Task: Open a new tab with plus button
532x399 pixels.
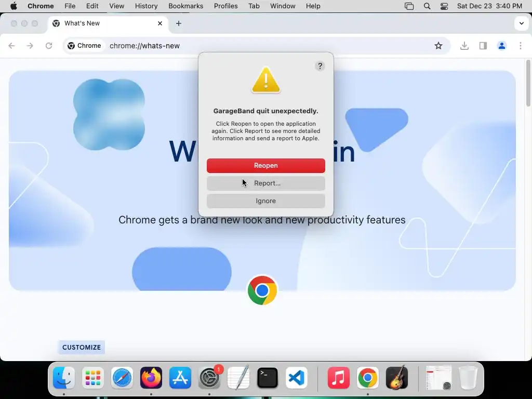Action: (x=179, y=23)
